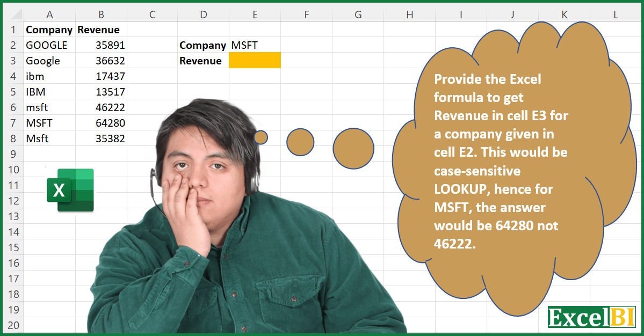
Task: Select column L header
Action: [x=615, y=14]
